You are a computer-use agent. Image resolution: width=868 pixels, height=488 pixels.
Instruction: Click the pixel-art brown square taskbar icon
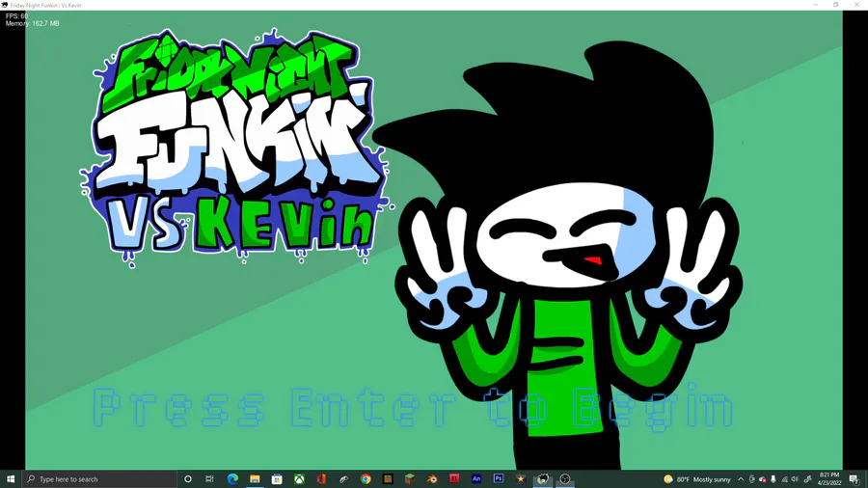point(388,479)
